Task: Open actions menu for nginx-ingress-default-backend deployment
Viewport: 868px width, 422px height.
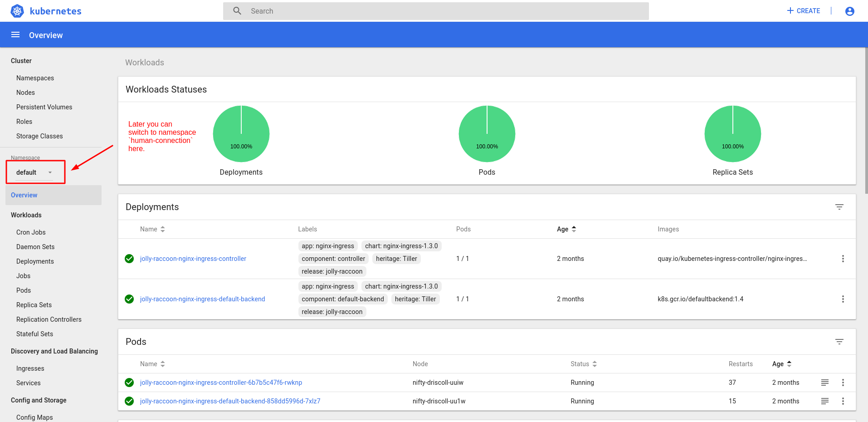Action: [x=843, y=299]
